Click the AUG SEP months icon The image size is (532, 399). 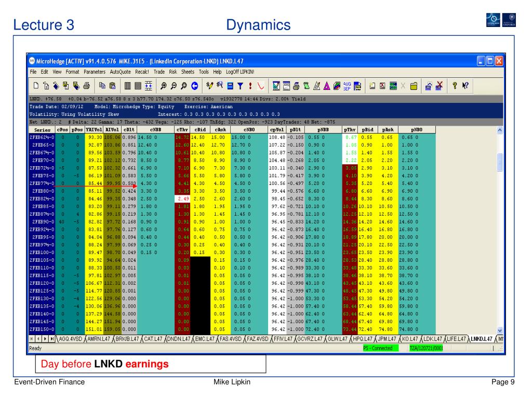347,86
